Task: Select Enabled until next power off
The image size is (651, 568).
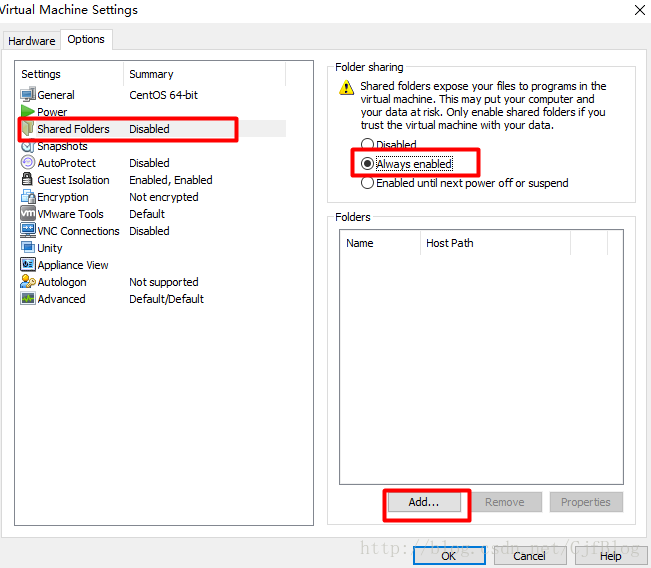Action: [x=465, y=183]
